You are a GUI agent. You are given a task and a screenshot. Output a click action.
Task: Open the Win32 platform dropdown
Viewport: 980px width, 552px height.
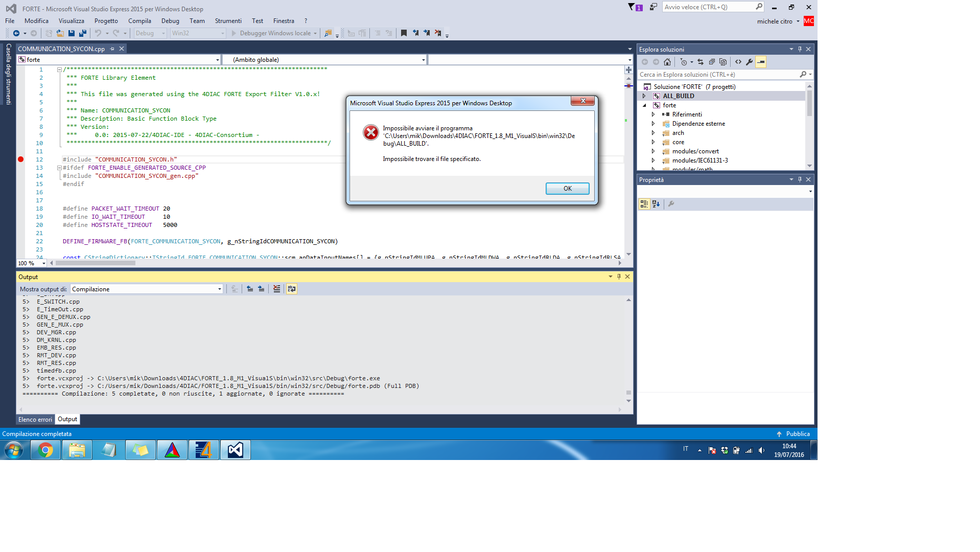click(x=198, y=33)
